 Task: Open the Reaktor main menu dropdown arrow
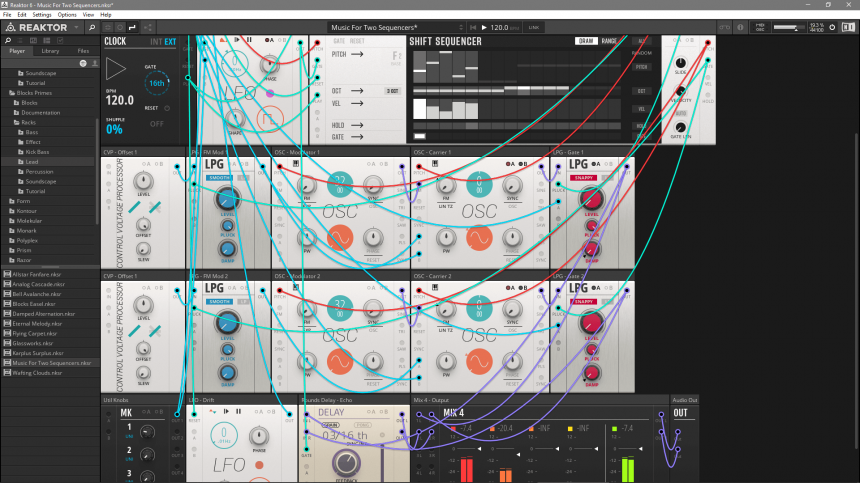pos(76,27)
